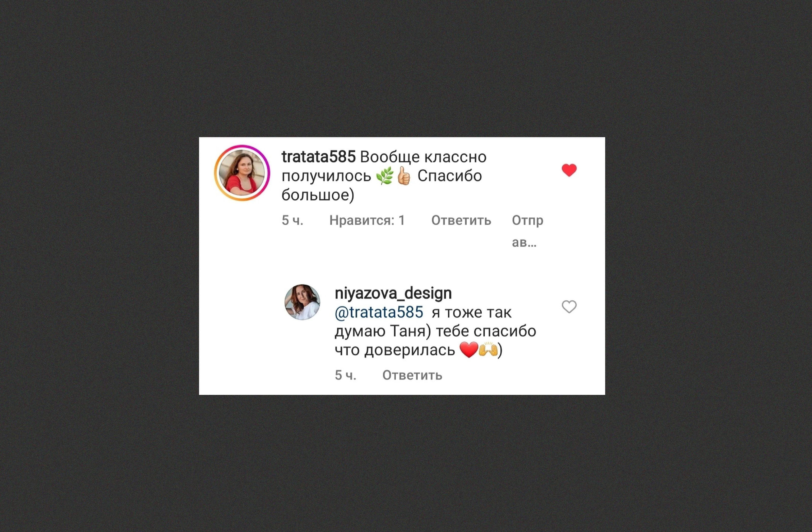Reply to niyazova_design comment with Ответить
The image size is (812, 532).
coord(412,375)
